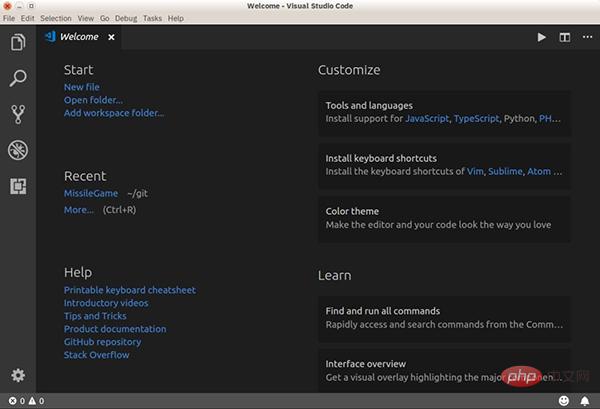
Task: Open the Explorer view in activity bar
Action: click(x=18, y=42)
